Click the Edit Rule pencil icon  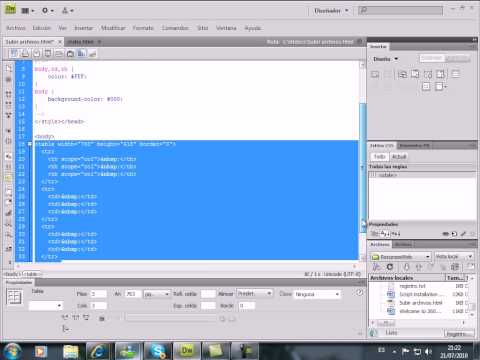463,234
